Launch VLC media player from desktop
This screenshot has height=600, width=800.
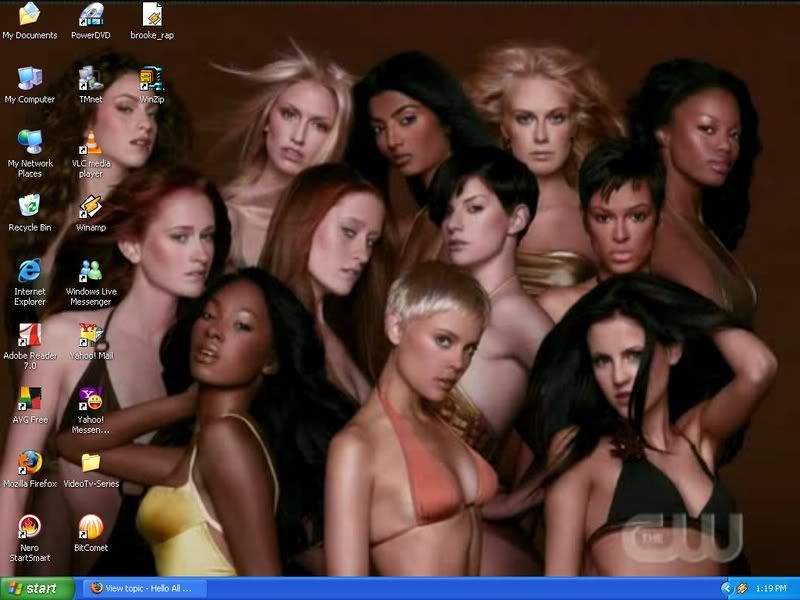[91, 142]
